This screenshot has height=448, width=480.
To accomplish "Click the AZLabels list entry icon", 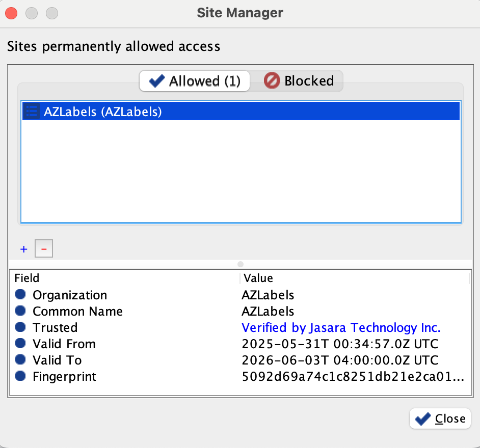I will pos(32,111).
